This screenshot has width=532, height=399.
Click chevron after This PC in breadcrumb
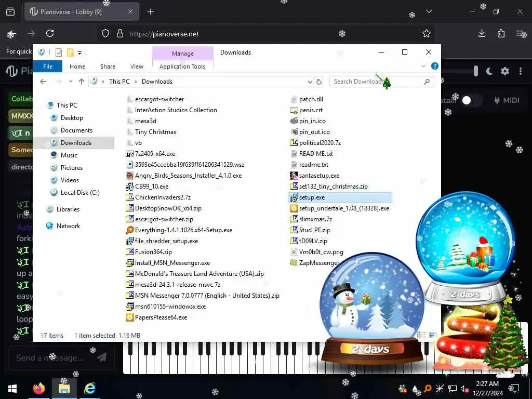pyautogui.click(x=136, y=82)
